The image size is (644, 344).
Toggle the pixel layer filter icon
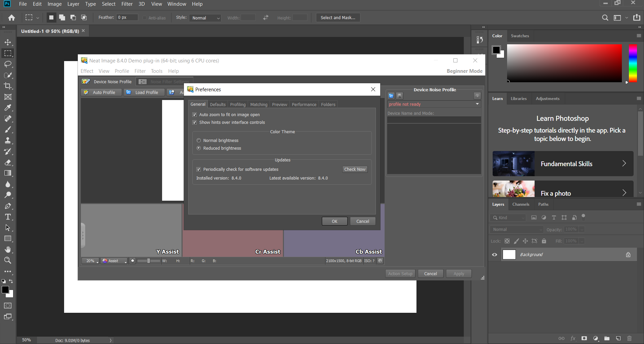click(x=534, y=217)
